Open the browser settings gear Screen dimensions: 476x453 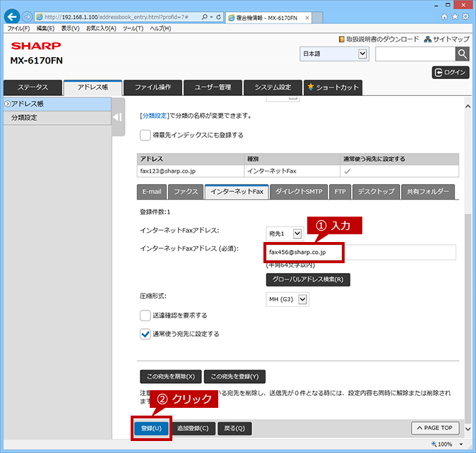465,17
